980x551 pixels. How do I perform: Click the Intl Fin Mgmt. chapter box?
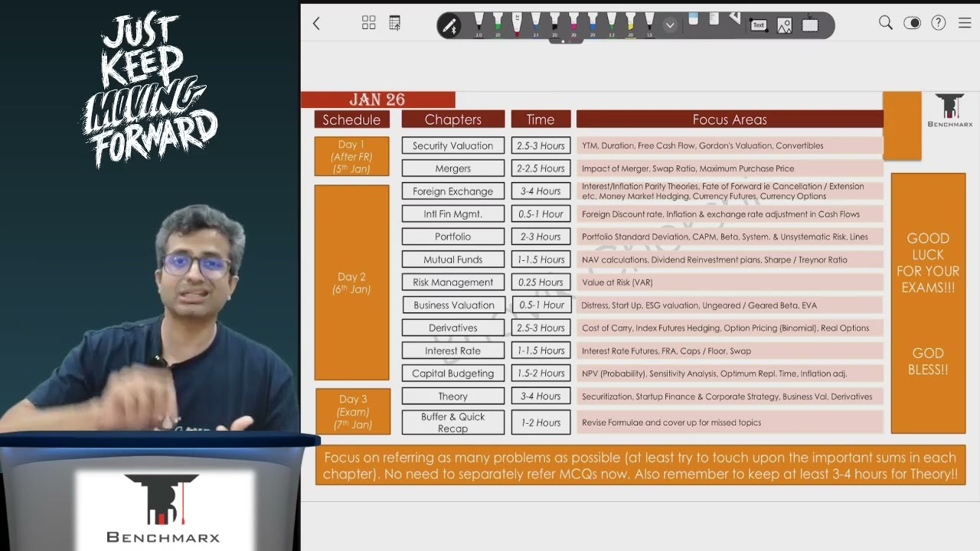pyautogui.click(x=453, y=214)
